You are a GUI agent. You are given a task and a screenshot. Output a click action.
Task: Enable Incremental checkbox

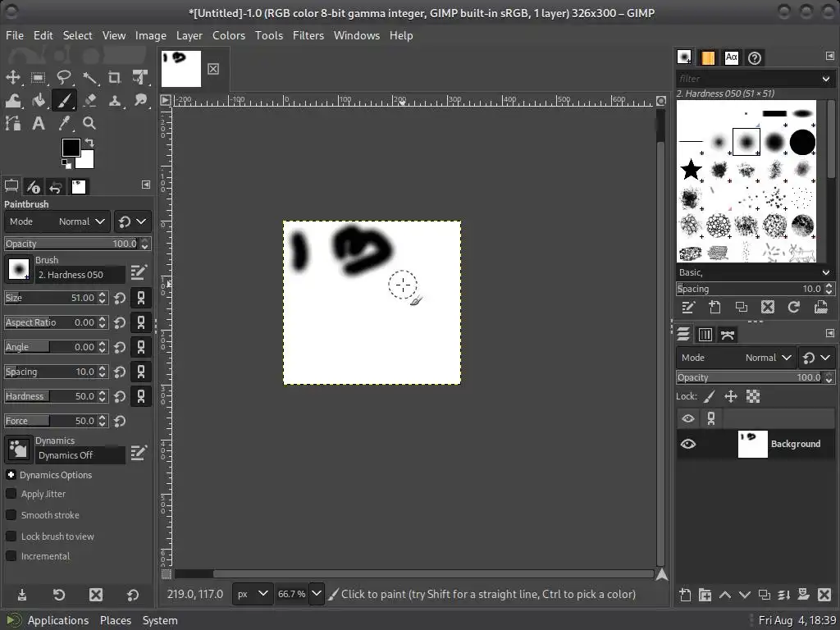pyautogui.click(x=11, y=556)
